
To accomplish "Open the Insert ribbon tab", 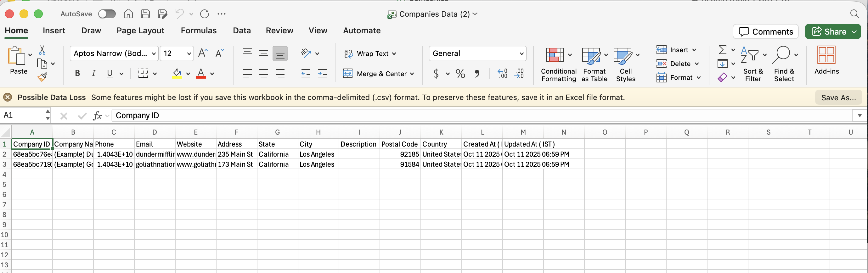I will coord(54,31).
